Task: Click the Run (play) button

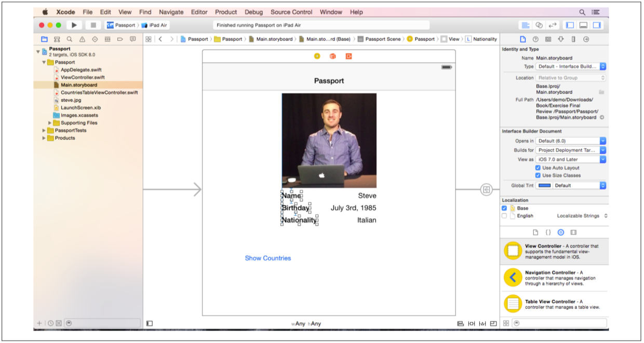Action: coord(74,25)
